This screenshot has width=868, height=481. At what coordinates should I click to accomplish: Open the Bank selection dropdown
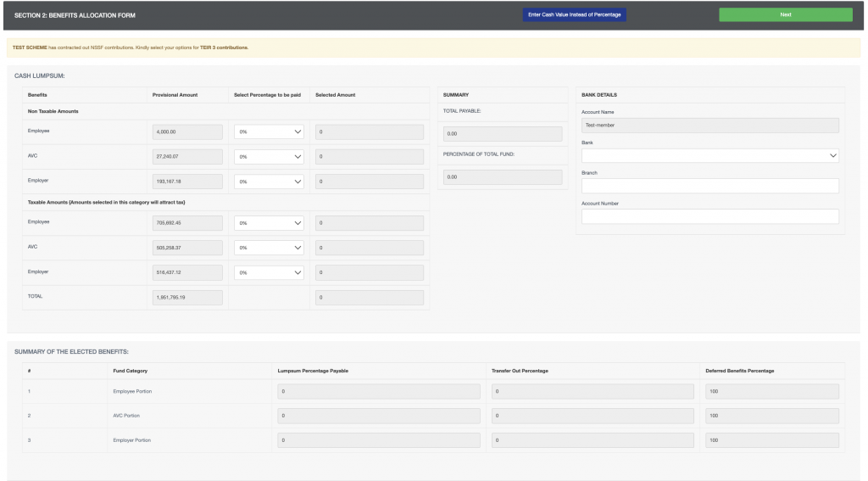click(709, 155)
